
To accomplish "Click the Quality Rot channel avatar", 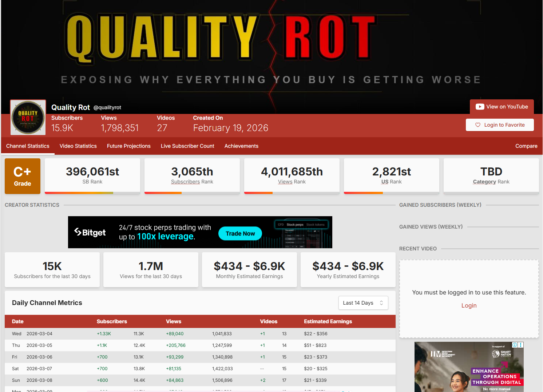I will pyautogui.click(x=28, y=118).
